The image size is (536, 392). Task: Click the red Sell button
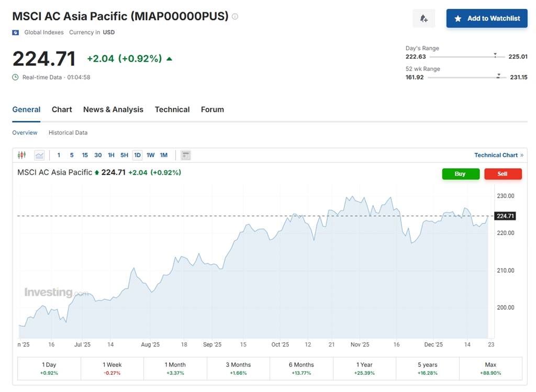[503, 174]
